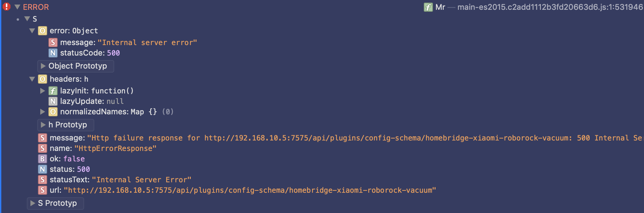Click the red error exclamation icon
The image size is (644, 213).
(7, 7)
